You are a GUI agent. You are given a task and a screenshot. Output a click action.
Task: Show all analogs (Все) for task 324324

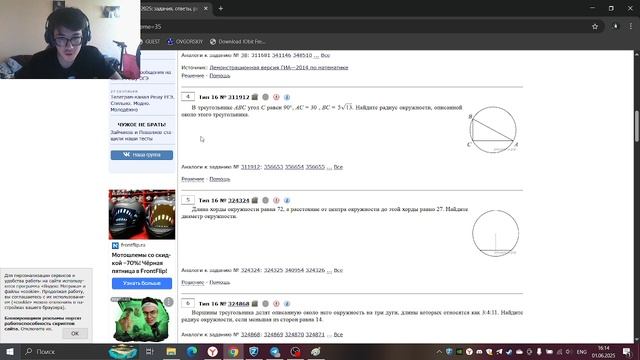point(338,270)
